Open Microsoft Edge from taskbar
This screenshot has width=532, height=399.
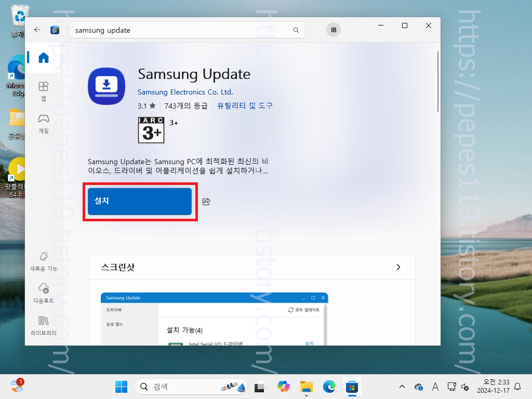coord(329,387)
